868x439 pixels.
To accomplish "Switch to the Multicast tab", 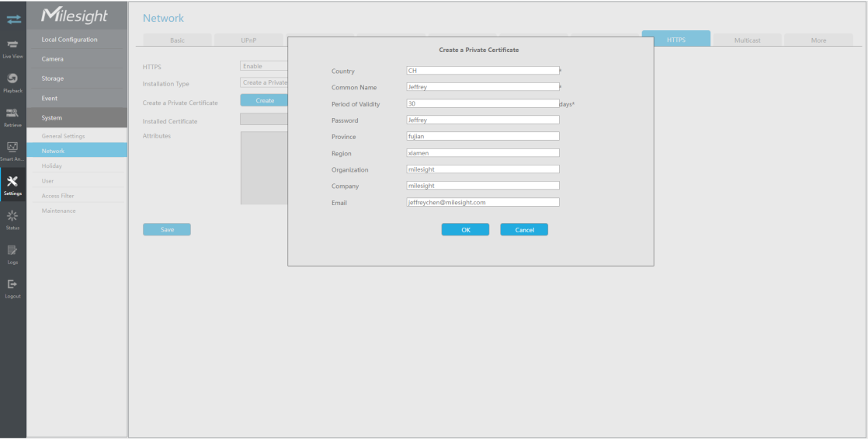I will click(x=748, y=40).
